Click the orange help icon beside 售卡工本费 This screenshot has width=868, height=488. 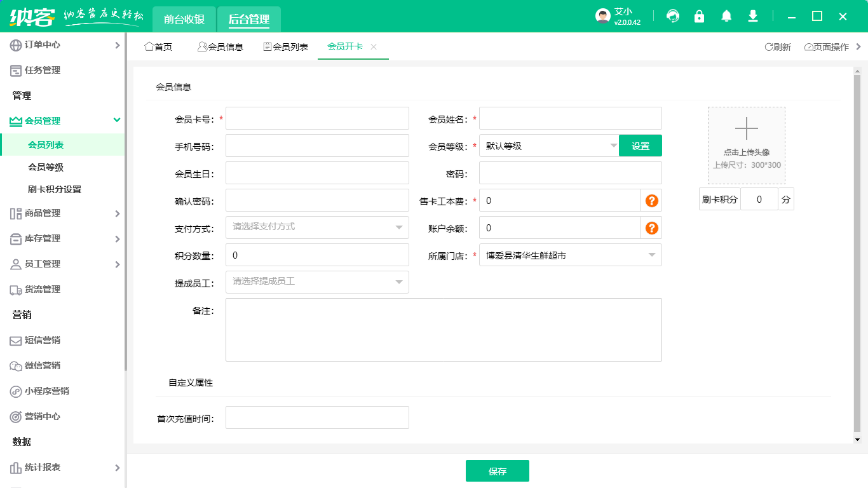point(651,200)
